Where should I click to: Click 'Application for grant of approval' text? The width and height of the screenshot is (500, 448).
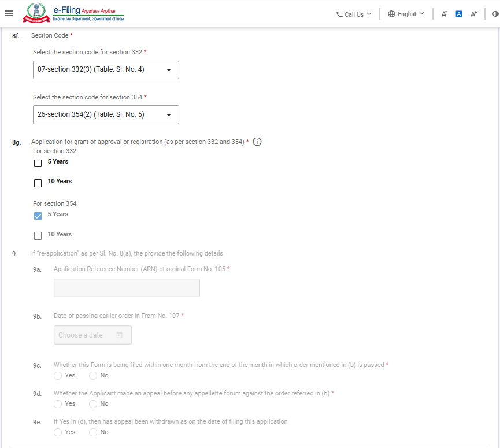(138, 142)
